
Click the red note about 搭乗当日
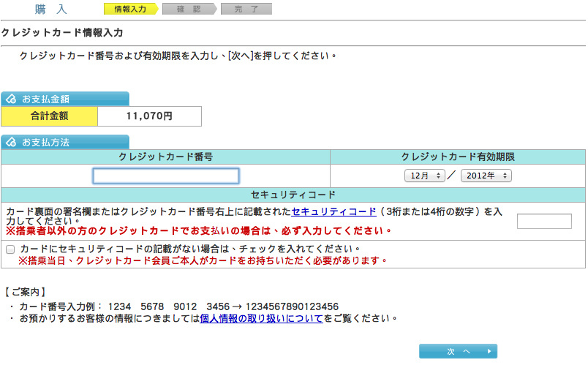[x=203, y=260]
